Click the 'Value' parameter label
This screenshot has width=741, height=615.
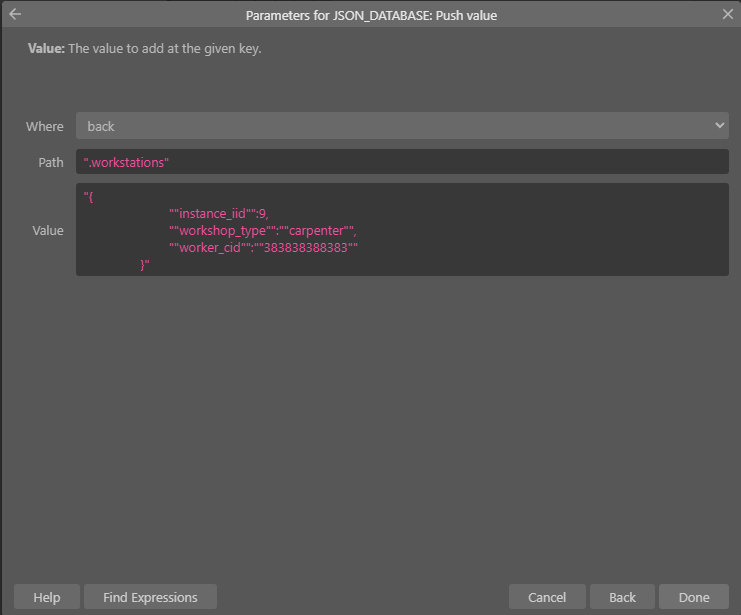48,230
